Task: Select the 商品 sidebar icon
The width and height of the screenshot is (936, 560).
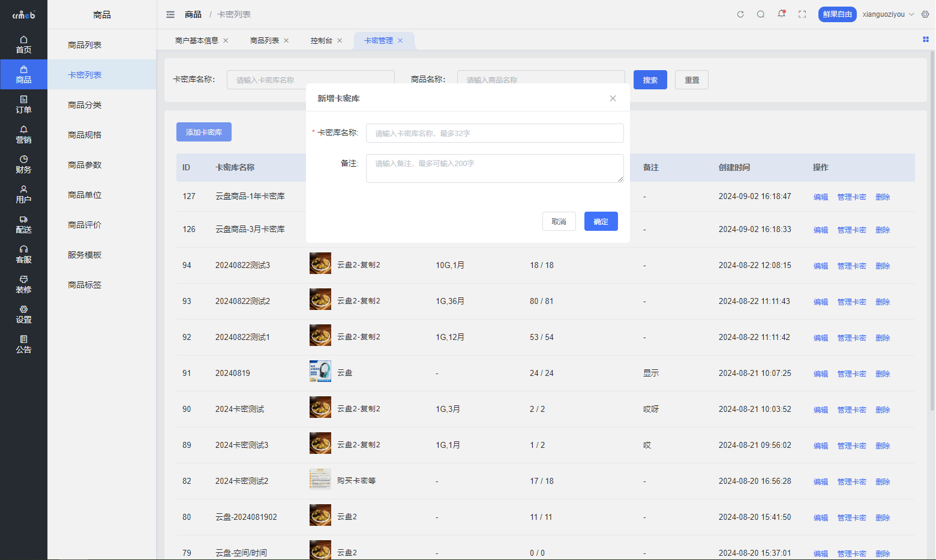Action: point(23,74)
